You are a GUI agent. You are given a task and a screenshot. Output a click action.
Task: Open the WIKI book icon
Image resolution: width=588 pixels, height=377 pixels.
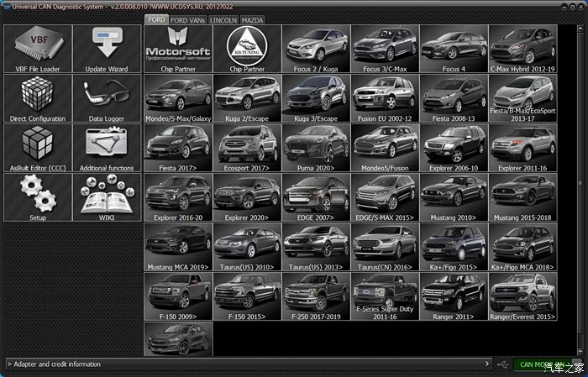(x=107, y=197)
